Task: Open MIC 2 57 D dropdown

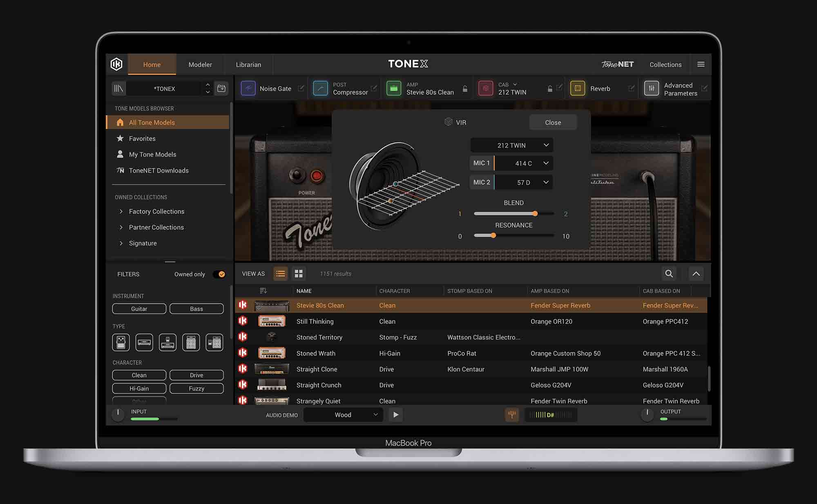Action: click(x=523, y=182)
